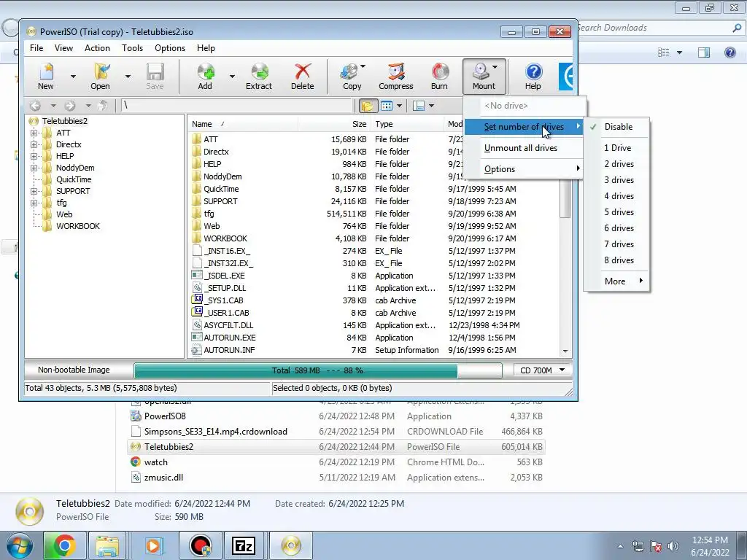Click the Copy disc toolbar icon

tap(352, 76)
